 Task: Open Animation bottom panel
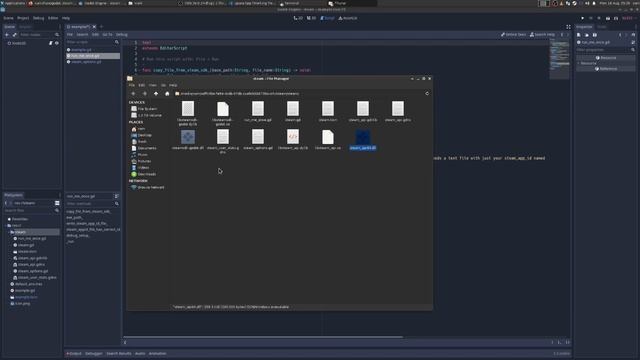(x=157, y=353)
